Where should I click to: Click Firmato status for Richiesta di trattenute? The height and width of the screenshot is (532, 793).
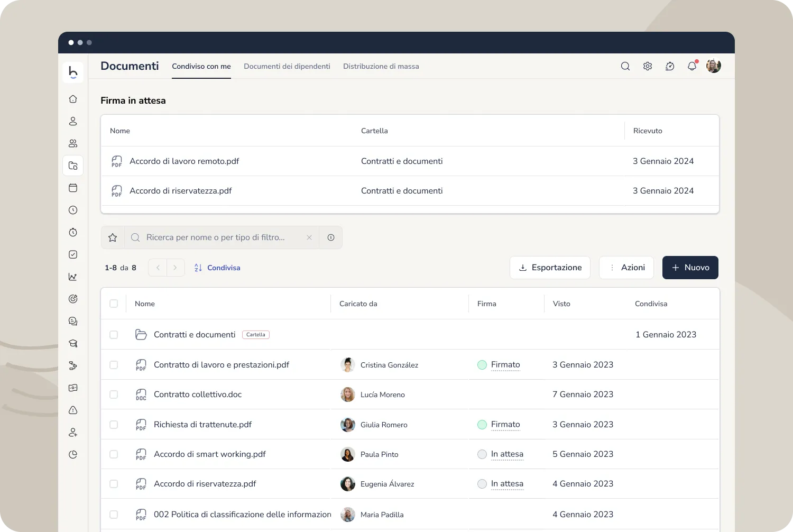pyautogui.click(x=505, y=425)
